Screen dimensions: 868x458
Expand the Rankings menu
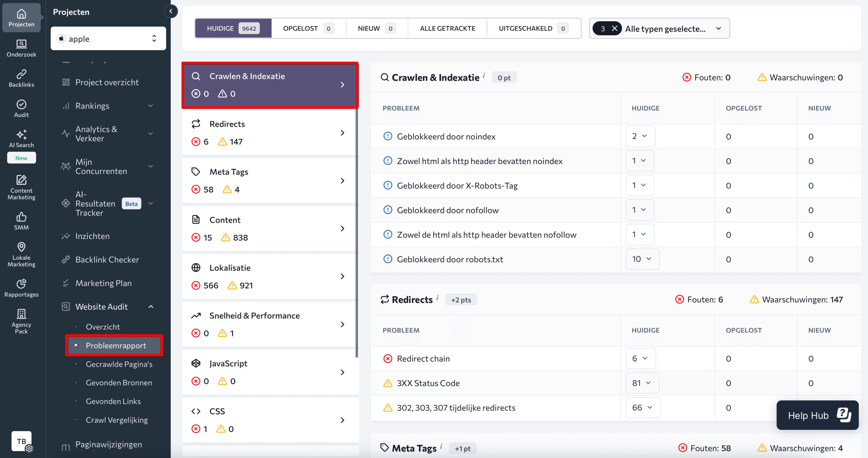point(151,106)
